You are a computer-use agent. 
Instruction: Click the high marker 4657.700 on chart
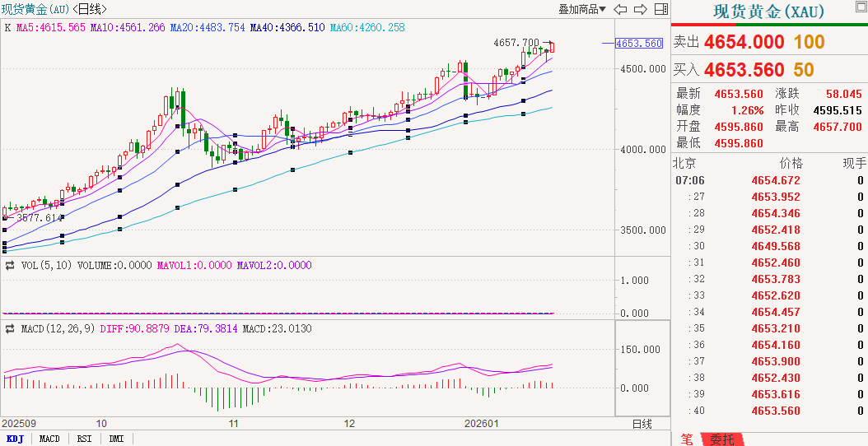point(516,43)
